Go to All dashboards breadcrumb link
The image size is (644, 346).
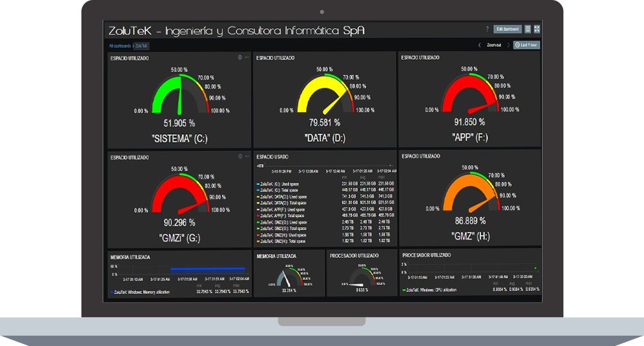[x=119, y=46]
